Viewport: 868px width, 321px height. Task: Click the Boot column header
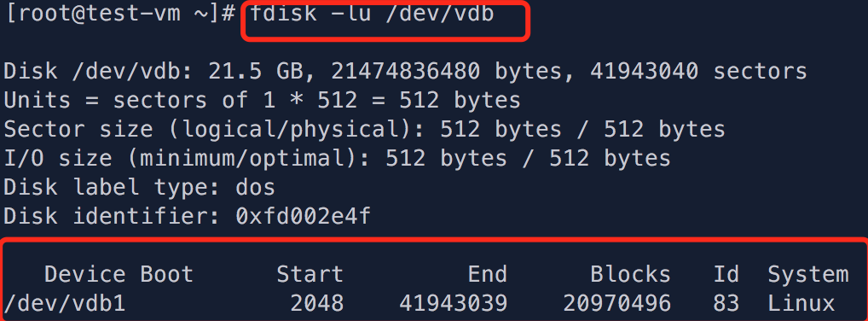(x=166, y=274)
